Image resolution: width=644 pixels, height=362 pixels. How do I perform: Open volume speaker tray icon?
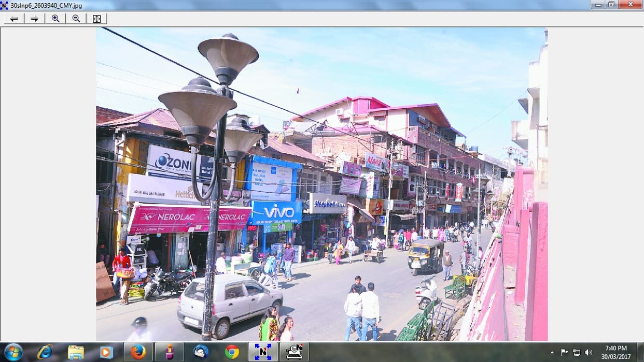pos(589,352)
